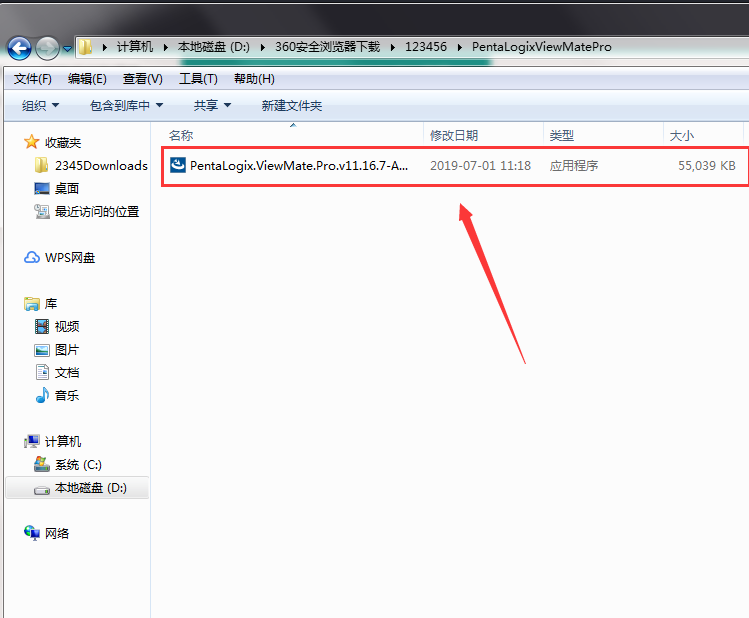
Task: Click the 55,039 KB size value
Action: coord(706,166)
